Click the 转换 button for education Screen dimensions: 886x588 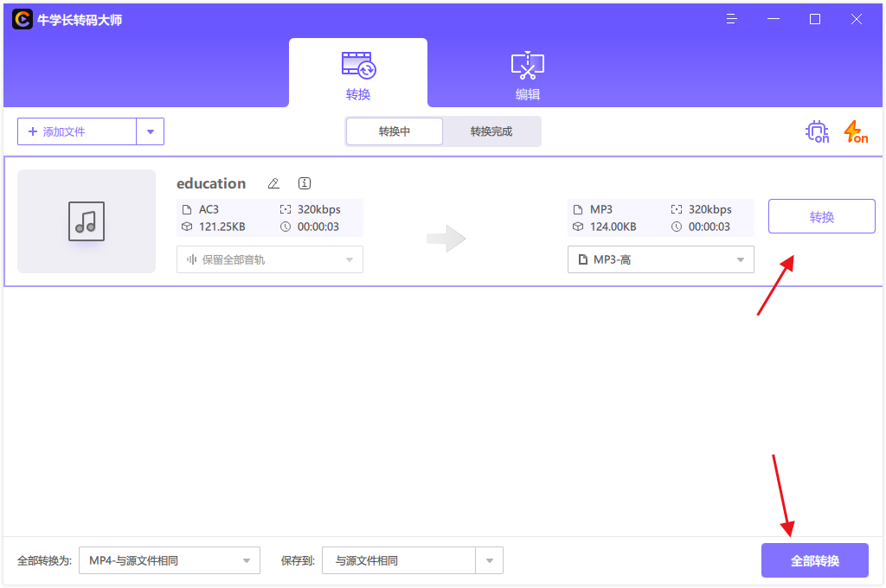pyautogui.click(x=822, y=216)
